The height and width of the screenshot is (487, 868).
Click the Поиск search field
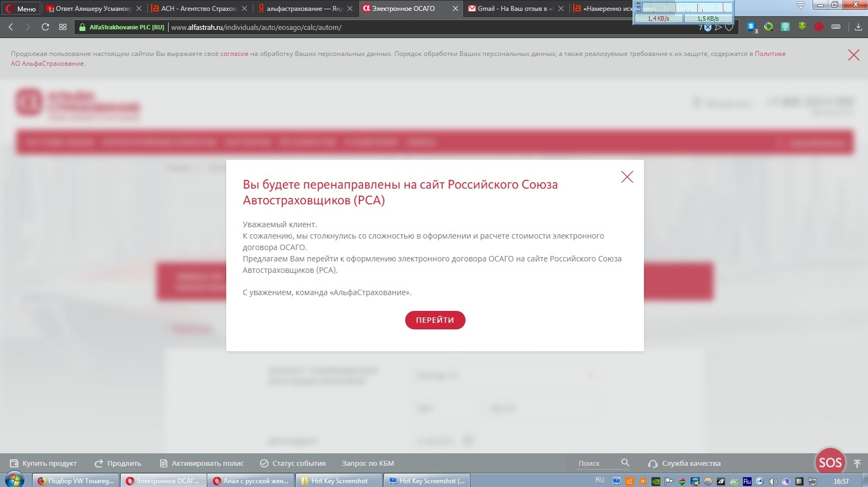tap(596, 464)
